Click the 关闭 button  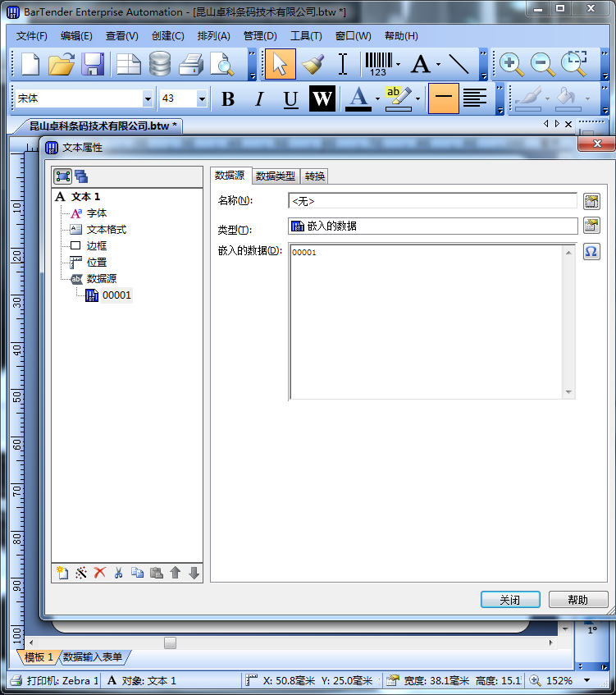(x=510, y=600)
